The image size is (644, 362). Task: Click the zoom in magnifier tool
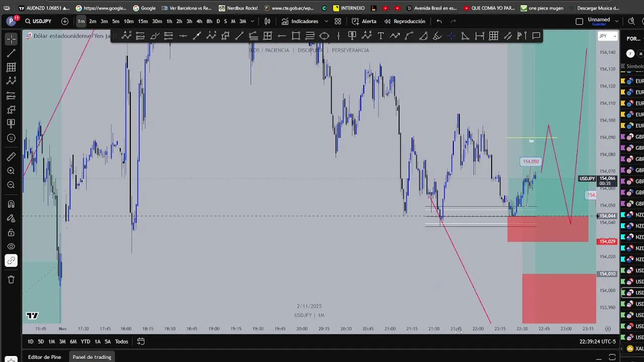point(11,171)
